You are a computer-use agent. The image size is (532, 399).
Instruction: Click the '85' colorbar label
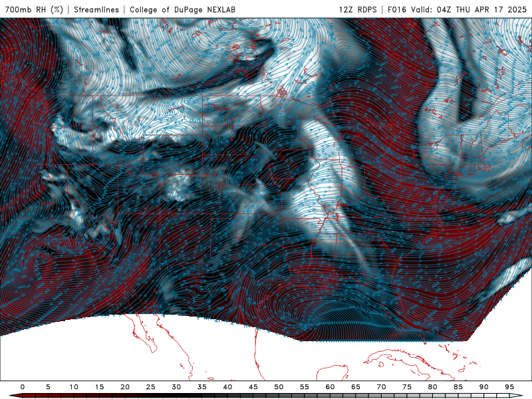458,387
